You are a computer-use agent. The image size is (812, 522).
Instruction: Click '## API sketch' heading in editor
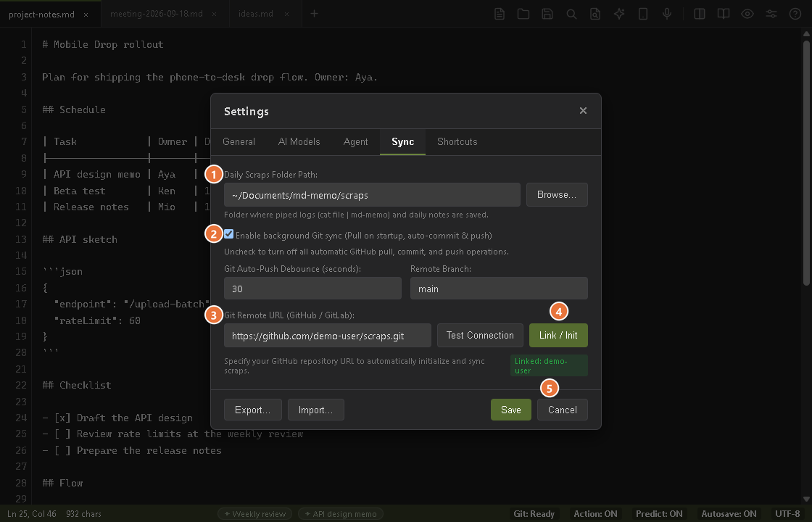[80, 239]
